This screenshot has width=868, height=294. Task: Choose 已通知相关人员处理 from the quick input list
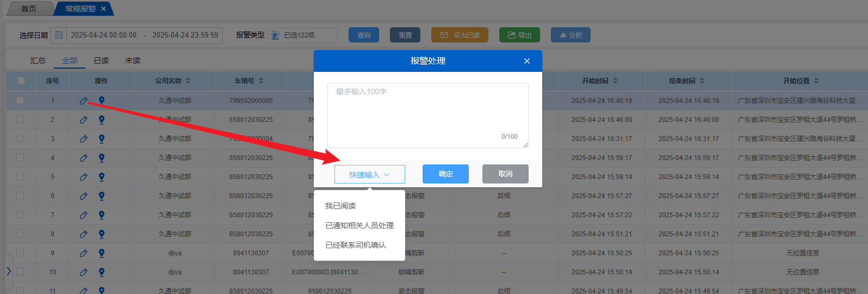[x=359, y=225]
